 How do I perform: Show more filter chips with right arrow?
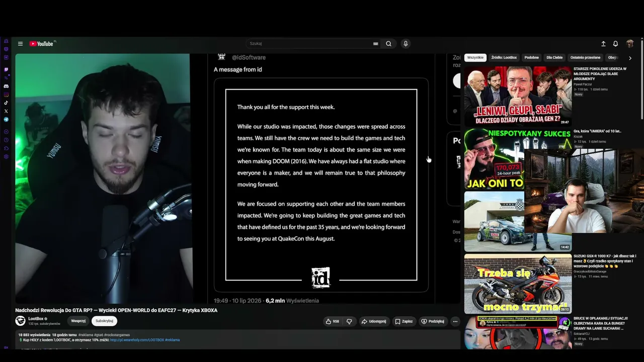coord(630,58)
